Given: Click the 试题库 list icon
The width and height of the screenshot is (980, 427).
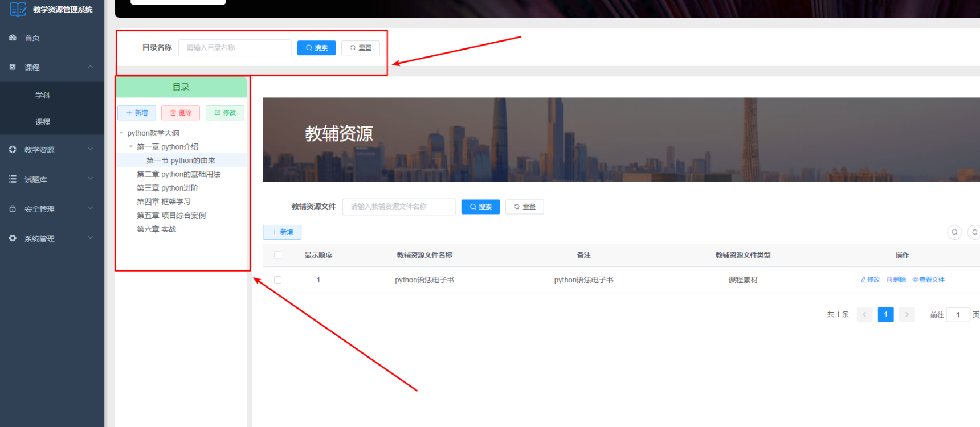Looking at the screenshot, I should tap(13, 179).
